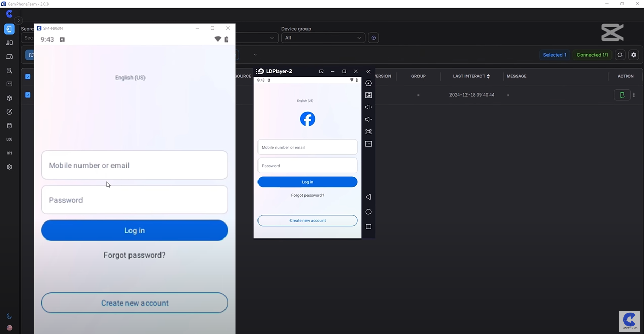Click the Connected 1/1 badge
This screenshot has height=334, width=644.
coord(592,55)
